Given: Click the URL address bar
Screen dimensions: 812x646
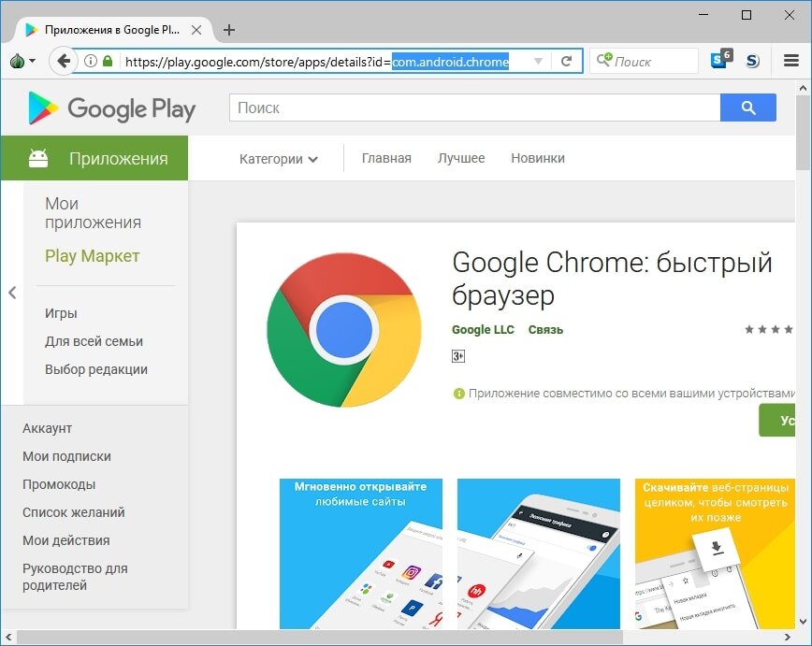Looking at the screenshot, I should point(326,62).
